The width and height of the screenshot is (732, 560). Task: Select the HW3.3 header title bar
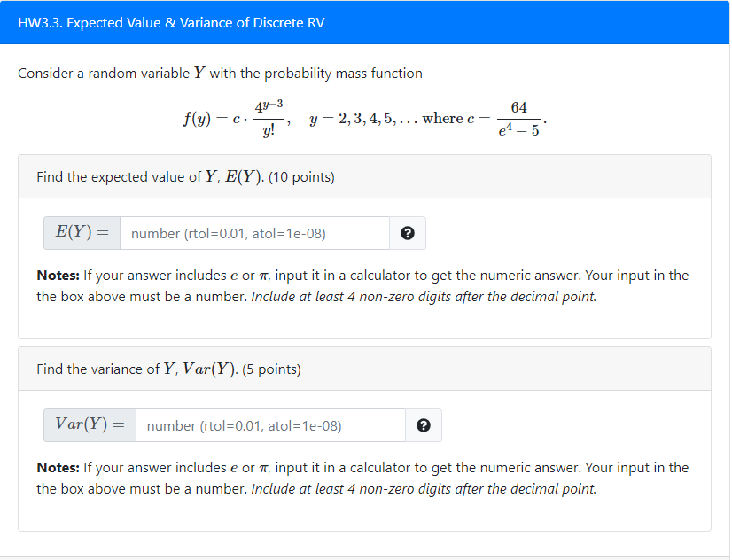tap(365, 23)
